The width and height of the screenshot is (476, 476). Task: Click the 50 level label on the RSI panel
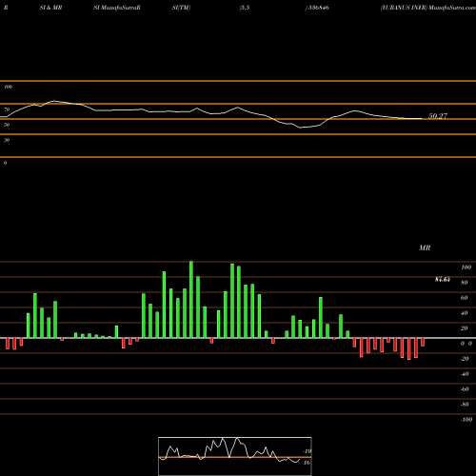pyautogui.click(x=7, y=125)
